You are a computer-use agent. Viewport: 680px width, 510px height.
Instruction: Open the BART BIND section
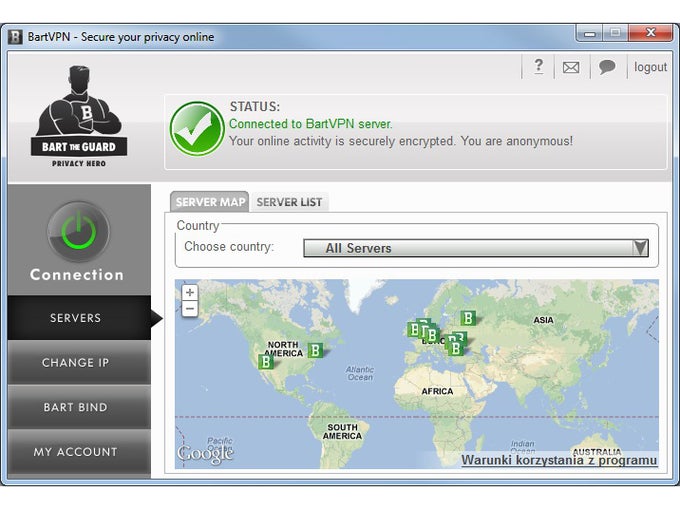tap(79, 407)
